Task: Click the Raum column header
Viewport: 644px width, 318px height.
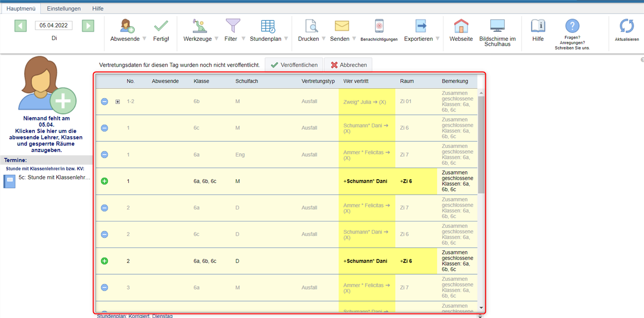Action: click(407, 81)
